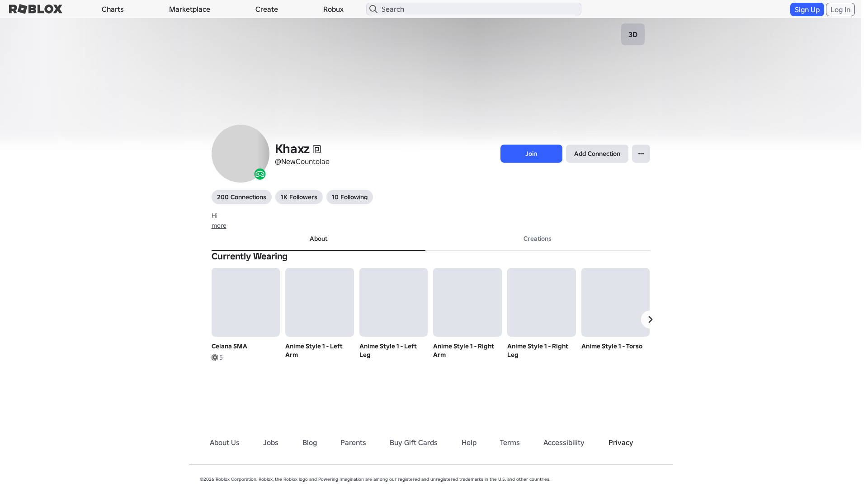Switch to the Creations tab
Image resolution: width=868 pixels, height=488 pixels.
coord(538,239)
